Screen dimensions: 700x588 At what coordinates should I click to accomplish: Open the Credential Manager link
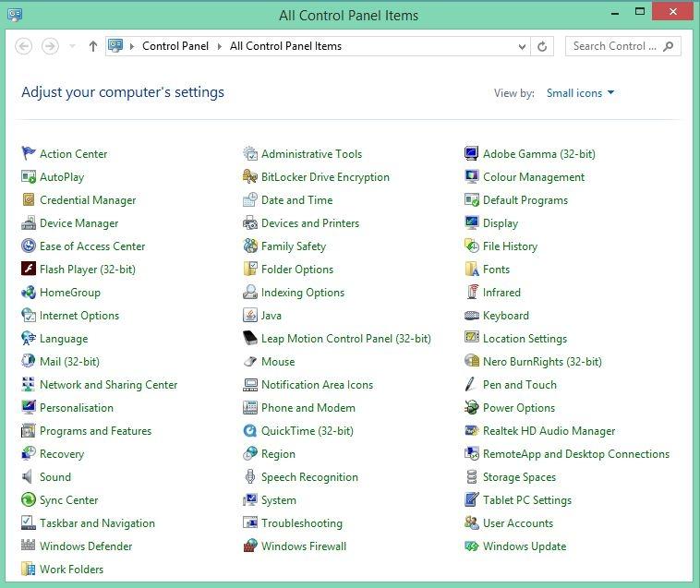88,200
